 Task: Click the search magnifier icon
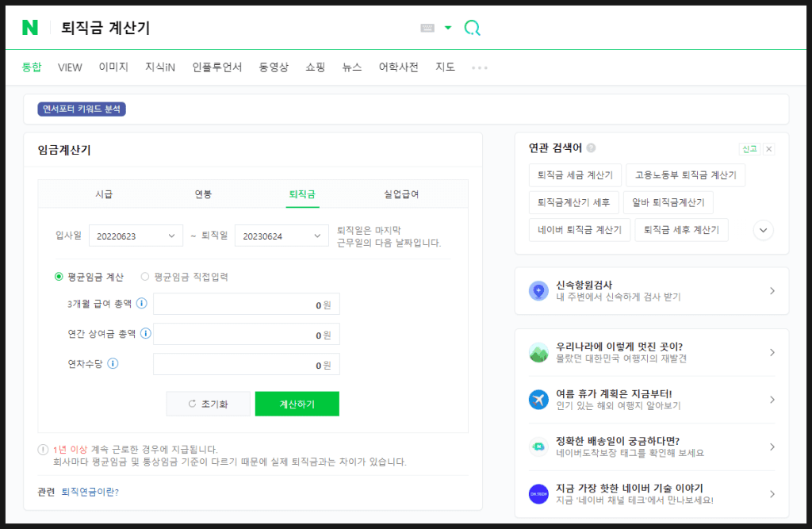point(472,28)
